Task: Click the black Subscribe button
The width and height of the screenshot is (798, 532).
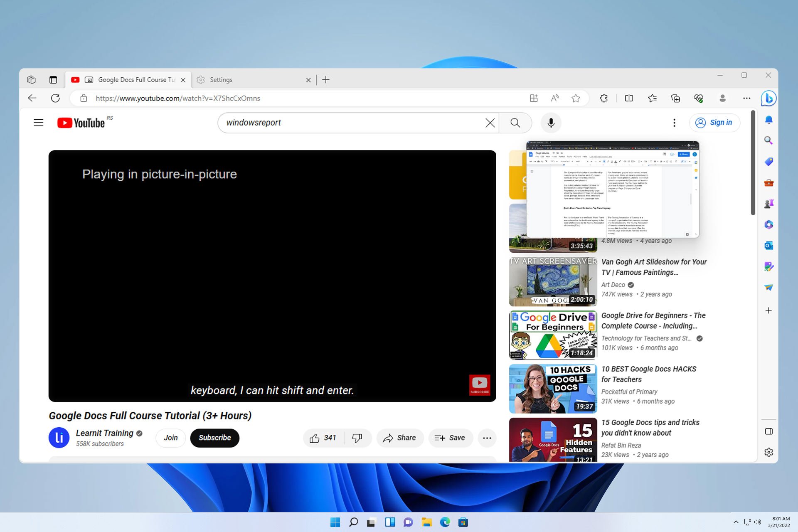Action: coord(214,438)
